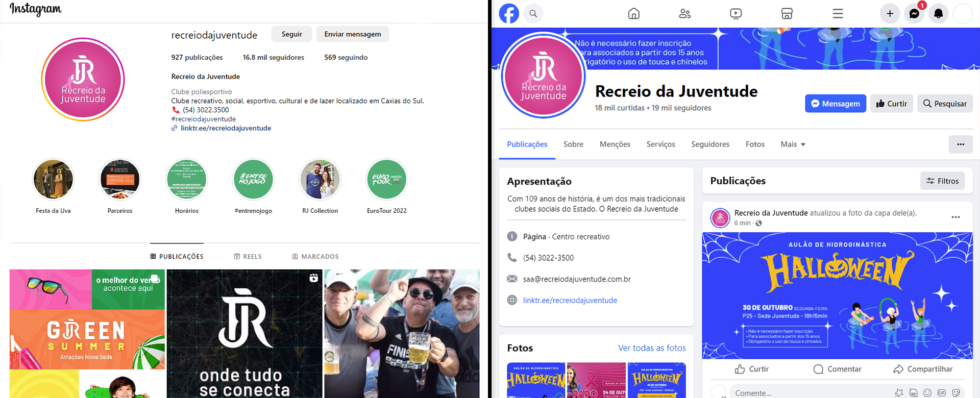
Task: Comment on the Halloween post
Action: 837,369
